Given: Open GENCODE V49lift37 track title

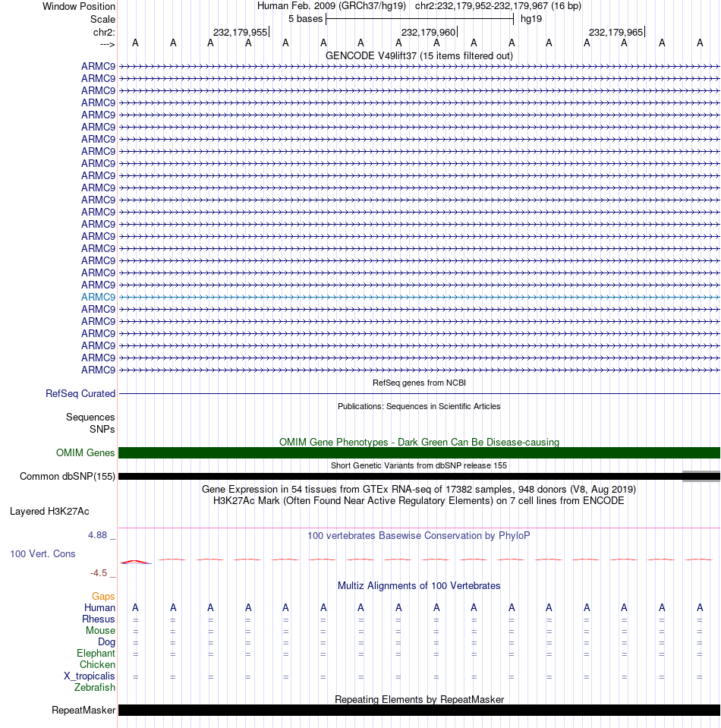Looking at the screenshot, I should 419,55.
